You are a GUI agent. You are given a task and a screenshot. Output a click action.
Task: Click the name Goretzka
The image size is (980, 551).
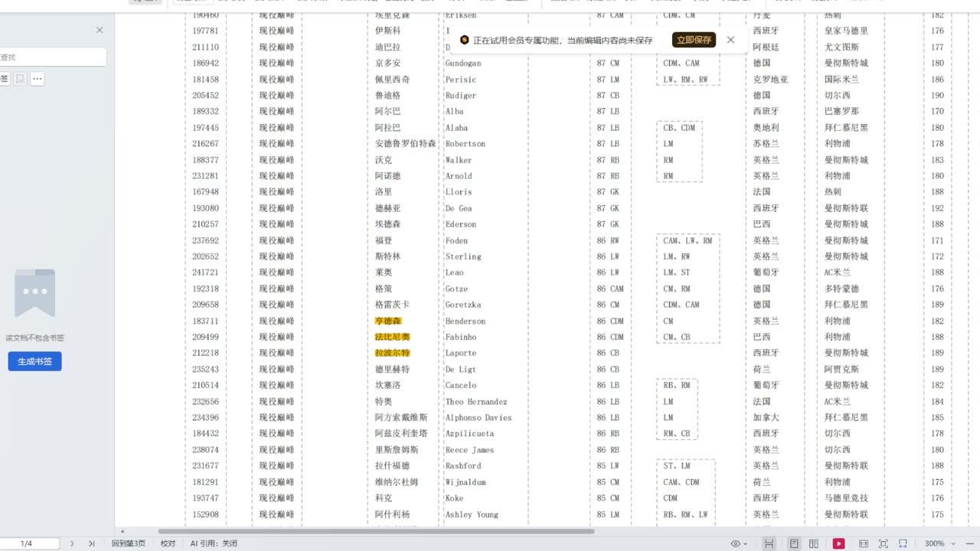pos(463,305)
